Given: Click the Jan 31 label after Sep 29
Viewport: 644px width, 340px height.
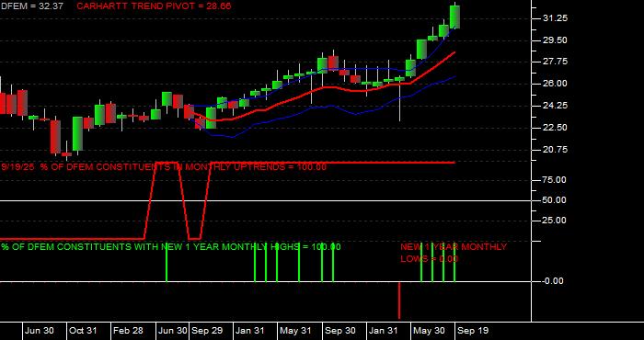Looking at the screenshot, I should click(x=250, y=330).
